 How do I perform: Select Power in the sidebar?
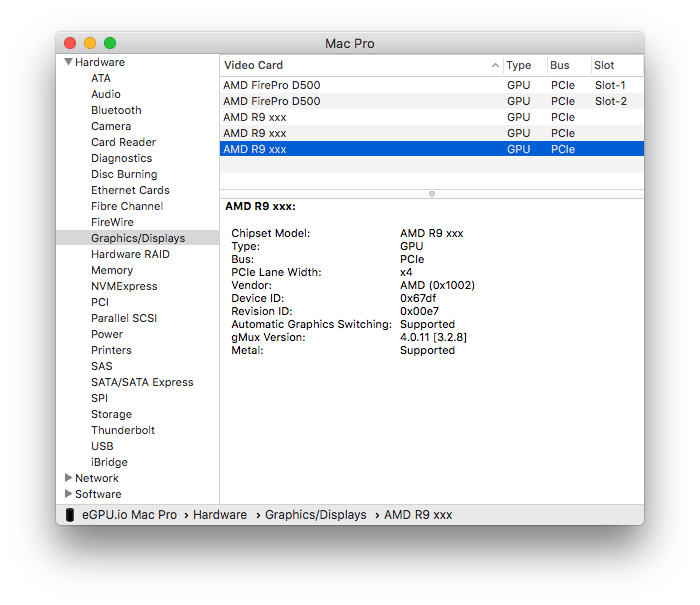pyautogui.click(x=107, y=334)
